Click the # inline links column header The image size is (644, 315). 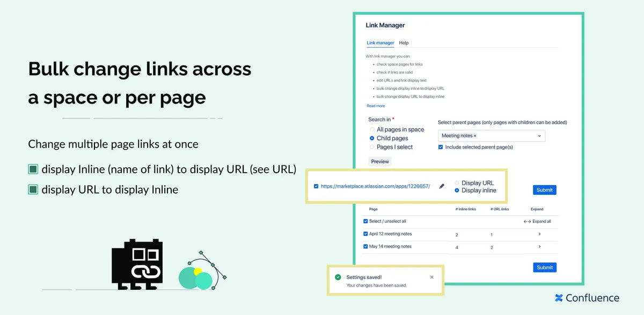[x=465, y=209]
